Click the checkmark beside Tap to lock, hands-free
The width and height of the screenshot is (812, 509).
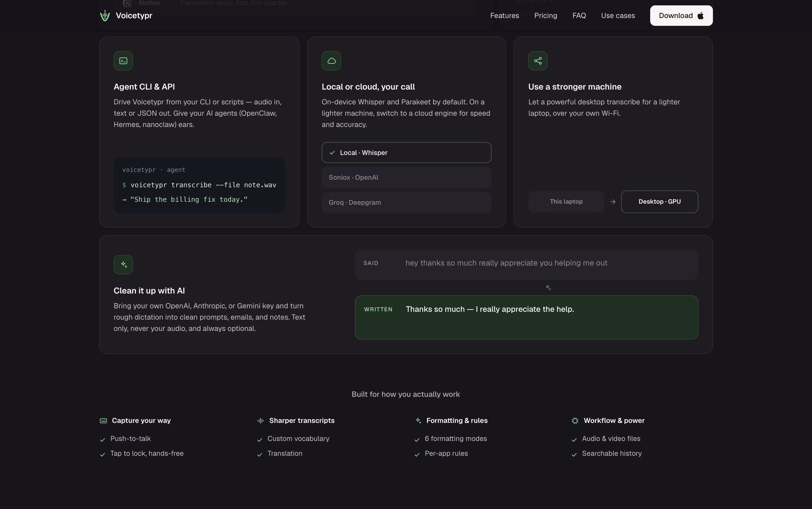coord(103,454)
